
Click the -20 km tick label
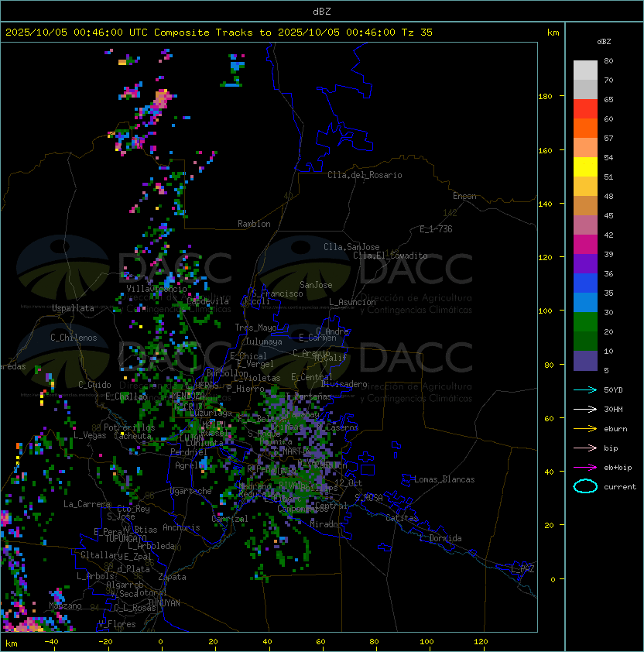coord(105,642)
